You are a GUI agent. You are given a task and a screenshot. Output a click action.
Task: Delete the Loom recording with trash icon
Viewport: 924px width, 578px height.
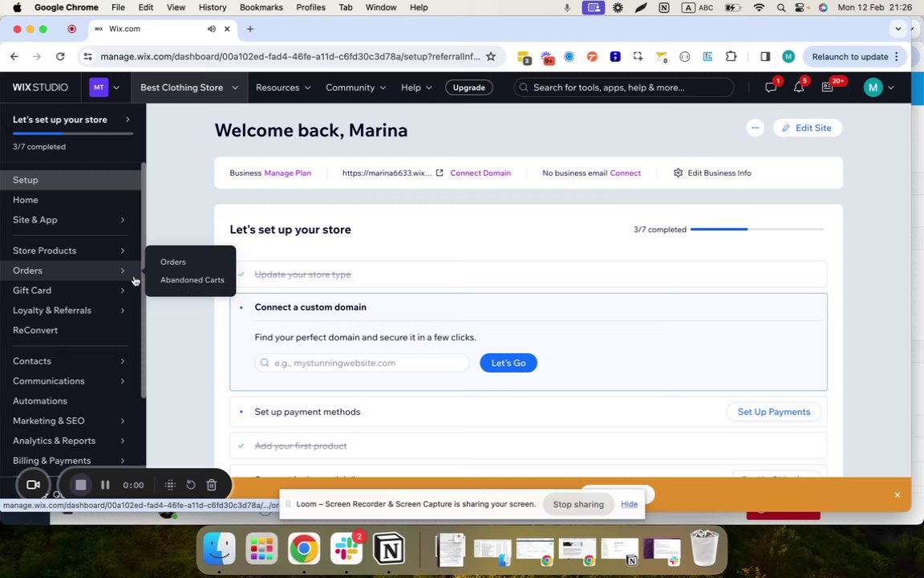[212, 485]
